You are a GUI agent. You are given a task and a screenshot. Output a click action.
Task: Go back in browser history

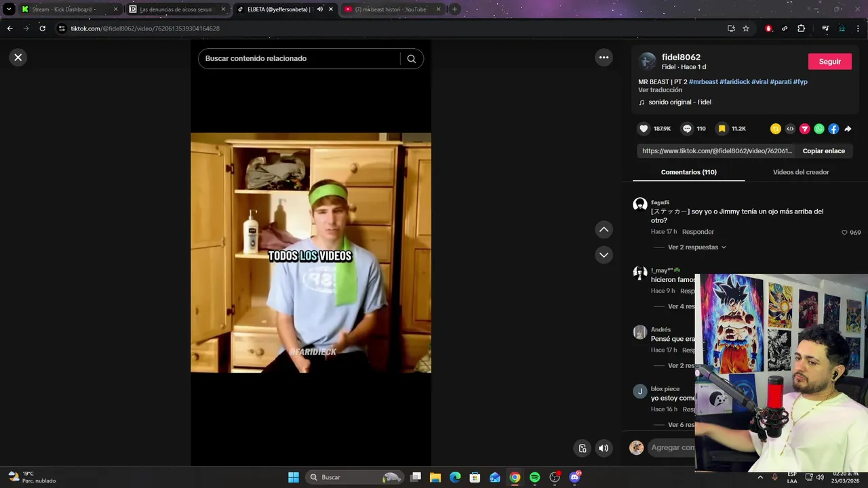(9, 28)
